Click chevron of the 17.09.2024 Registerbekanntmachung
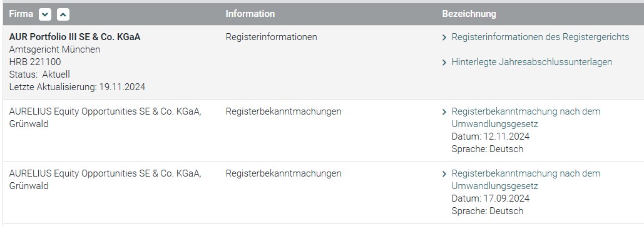Viewport: 644px width, 226px height. [444, 174]
